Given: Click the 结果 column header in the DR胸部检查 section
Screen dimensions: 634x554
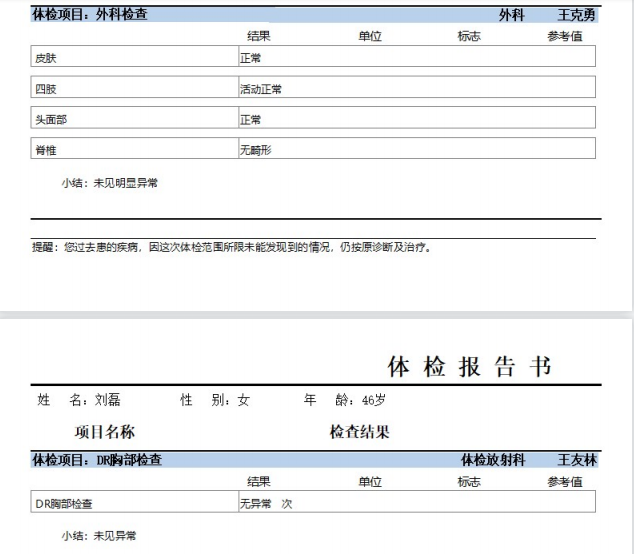Looking at the screenshot, I should pos(259,482).
